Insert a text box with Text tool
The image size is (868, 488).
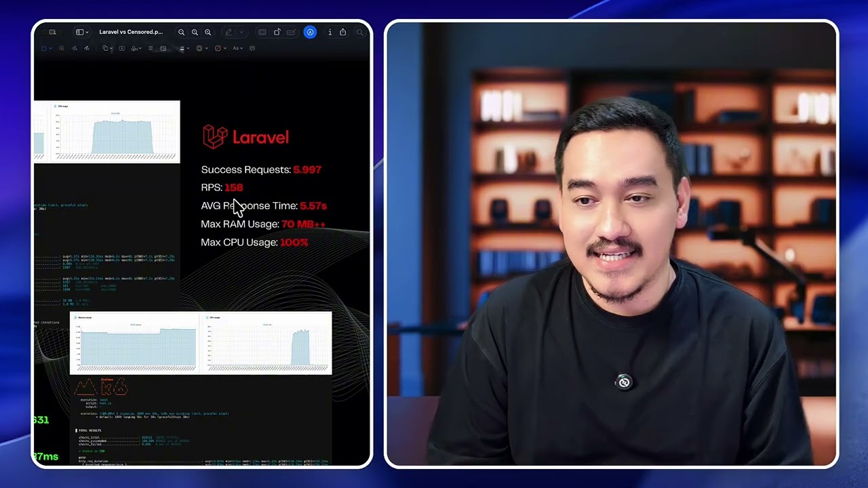121,48
